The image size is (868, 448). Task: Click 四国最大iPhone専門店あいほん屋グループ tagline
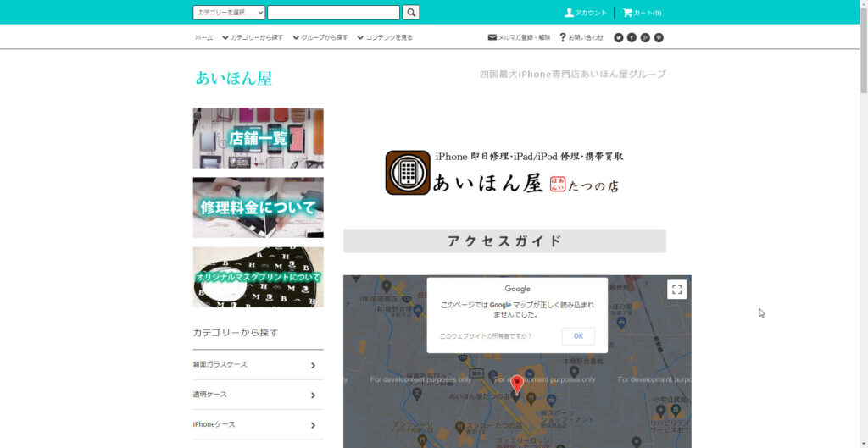click(x=573, y=75)
